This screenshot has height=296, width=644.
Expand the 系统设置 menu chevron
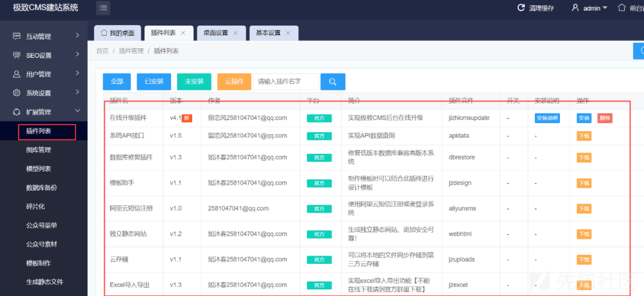[x=77, y=92]
